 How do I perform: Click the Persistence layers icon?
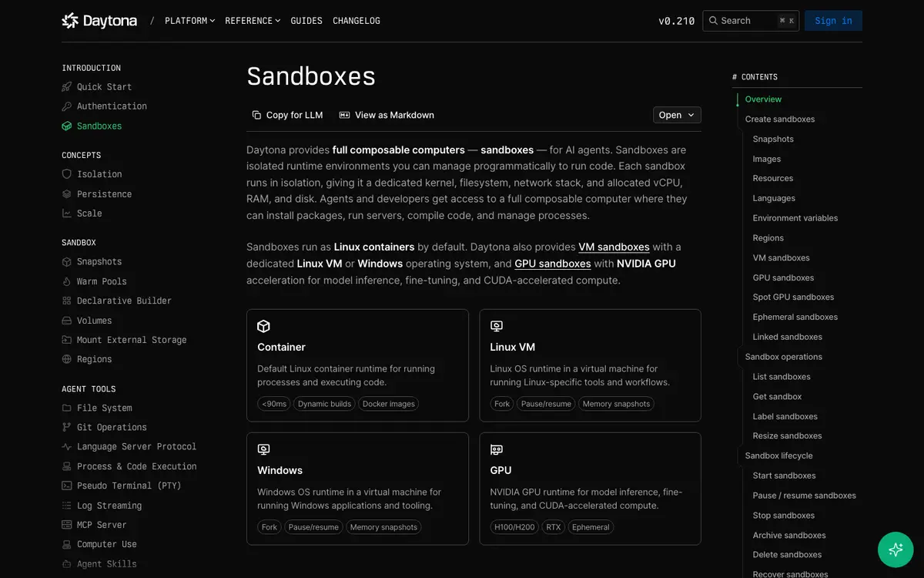click(x=67, y=194)
